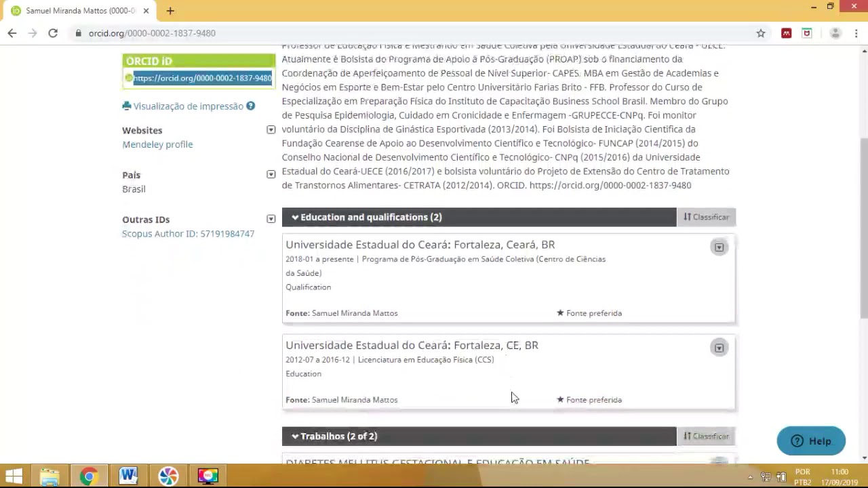Click Classificar for Education and qualifications
The height and width of the screenshot is (488, 868).
click(706, 217)
